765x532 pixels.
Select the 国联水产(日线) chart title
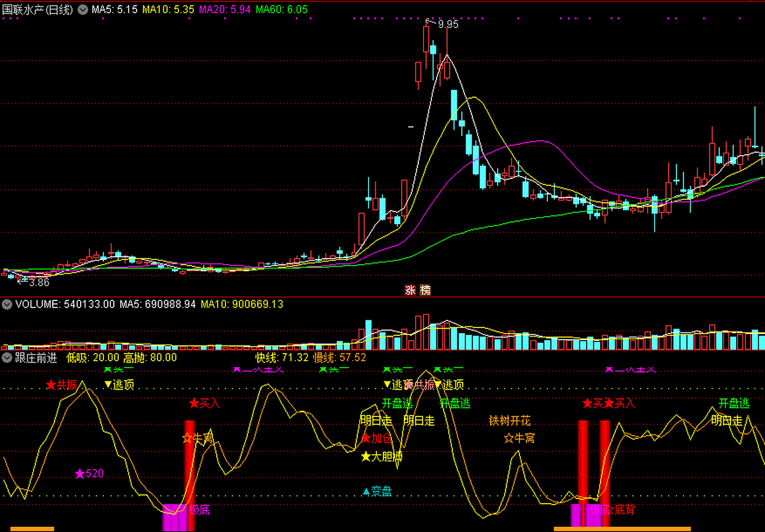38,10
